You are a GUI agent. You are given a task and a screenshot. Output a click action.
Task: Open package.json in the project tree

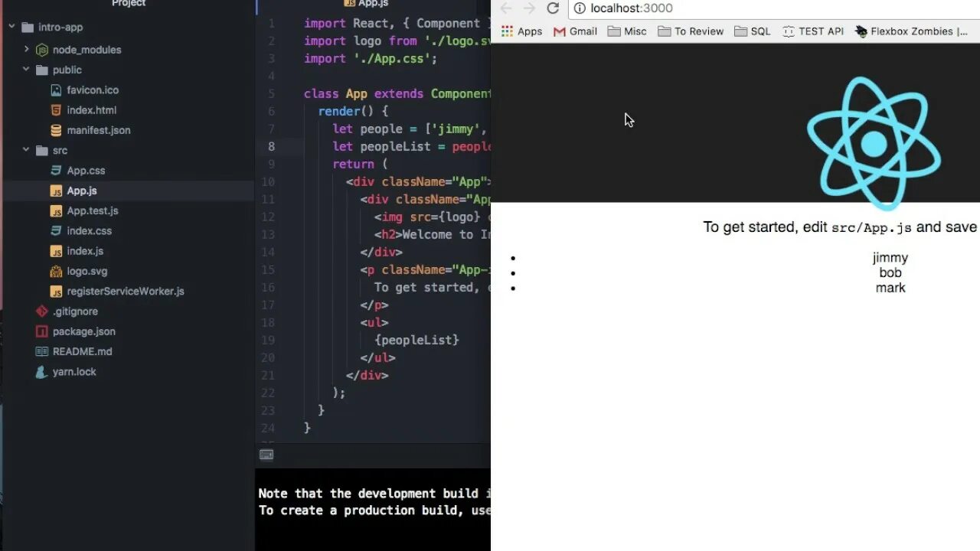click(x=84, y=331)
